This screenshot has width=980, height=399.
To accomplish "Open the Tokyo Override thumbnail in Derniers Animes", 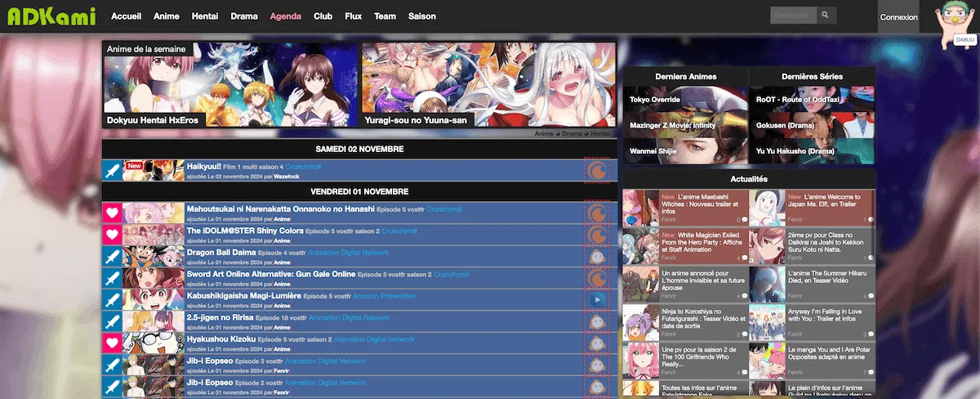I will (685, 100).
